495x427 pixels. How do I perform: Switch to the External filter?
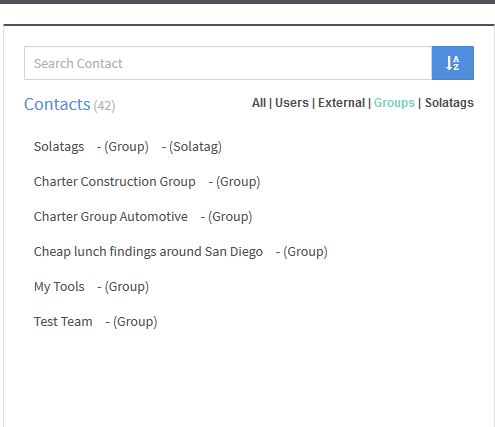point(341,103)
